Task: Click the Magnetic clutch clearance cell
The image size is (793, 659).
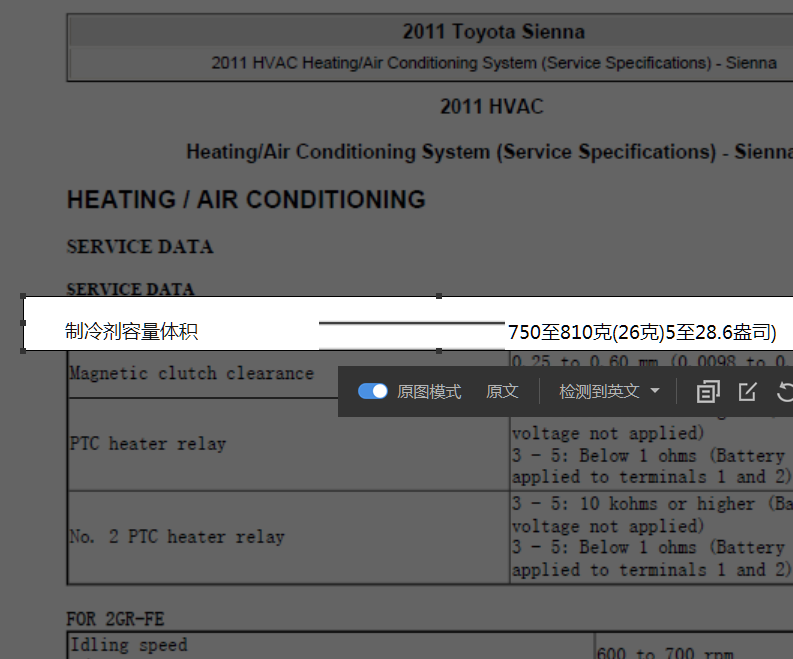Action: (x=288, y=374)
